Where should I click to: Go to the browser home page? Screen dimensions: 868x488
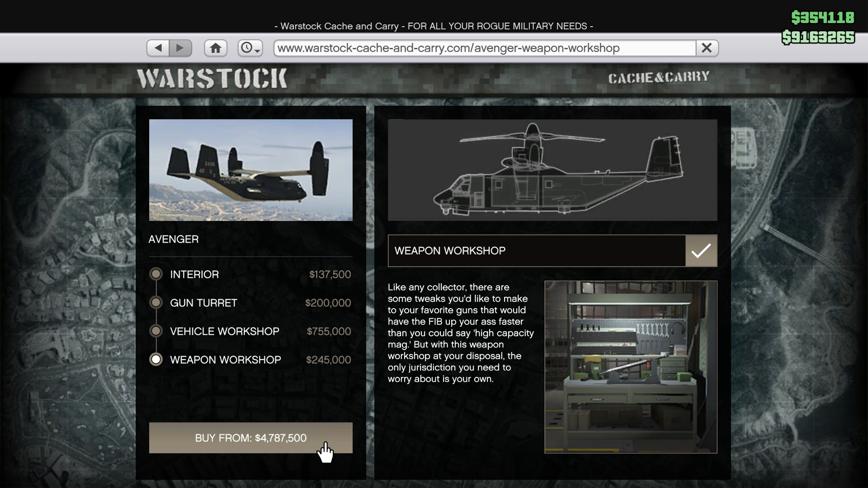point(216,48)
